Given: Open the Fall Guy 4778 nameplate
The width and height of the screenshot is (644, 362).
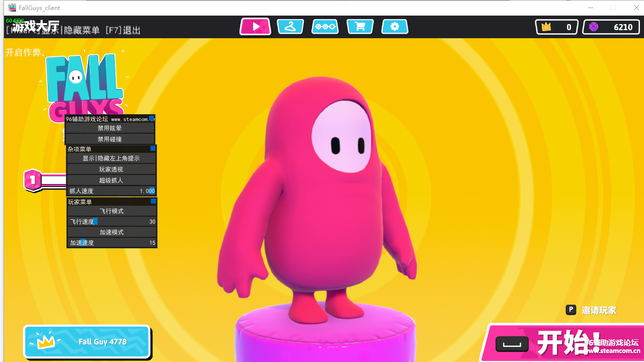Looking at the screenshot, I should (87, 342).
